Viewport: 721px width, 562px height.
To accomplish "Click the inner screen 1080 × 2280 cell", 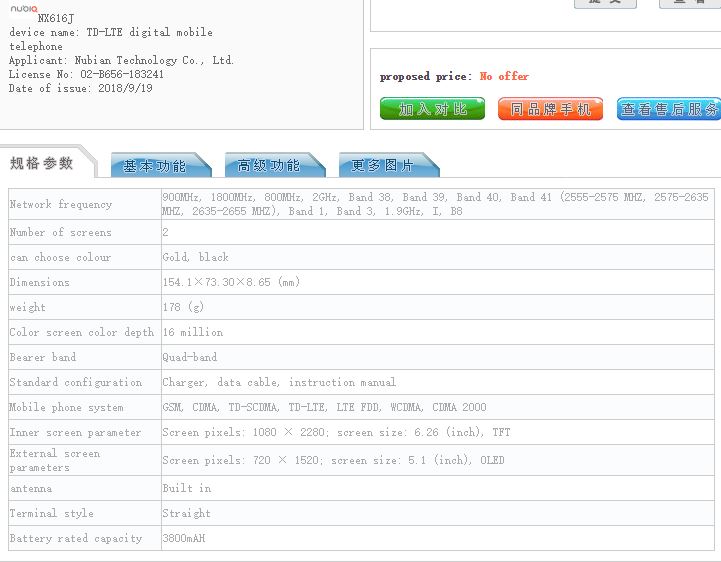I will click(x=438, y=432).
